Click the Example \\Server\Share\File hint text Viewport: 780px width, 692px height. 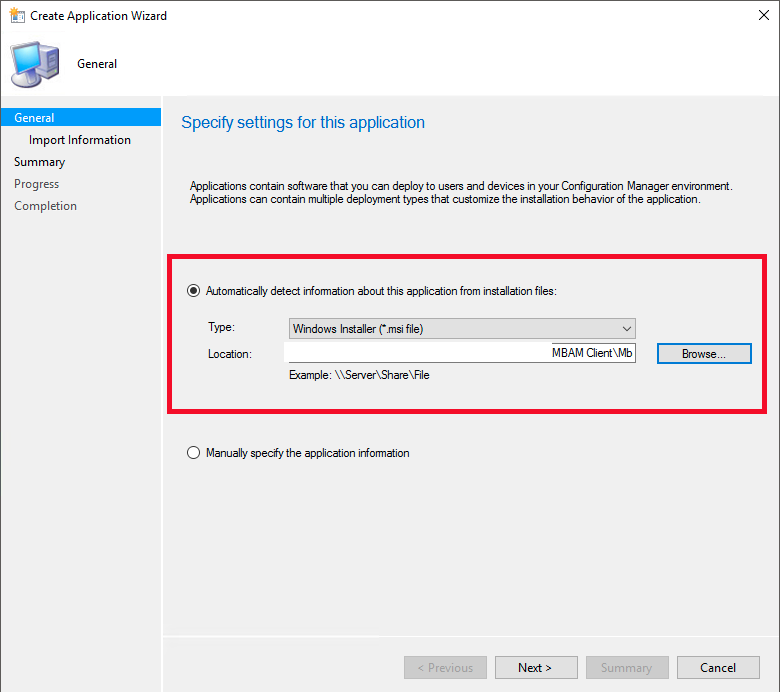click(359, 375)
